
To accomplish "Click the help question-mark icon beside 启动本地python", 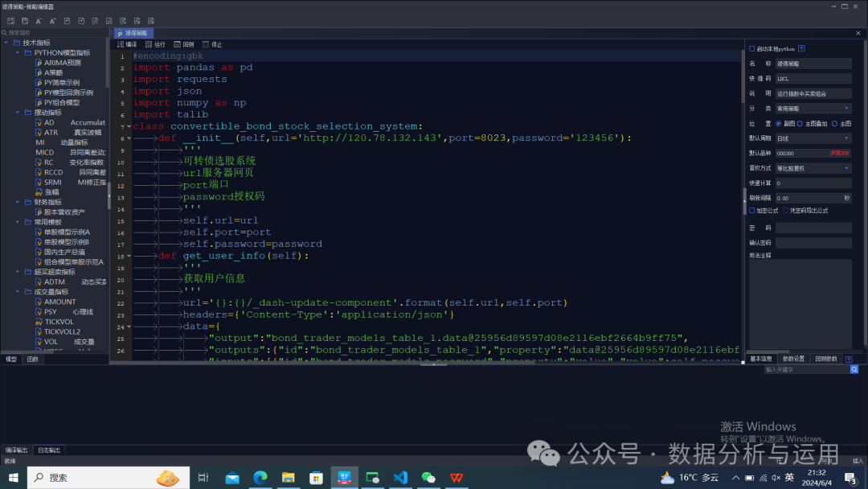I will (x=801, y=49).
